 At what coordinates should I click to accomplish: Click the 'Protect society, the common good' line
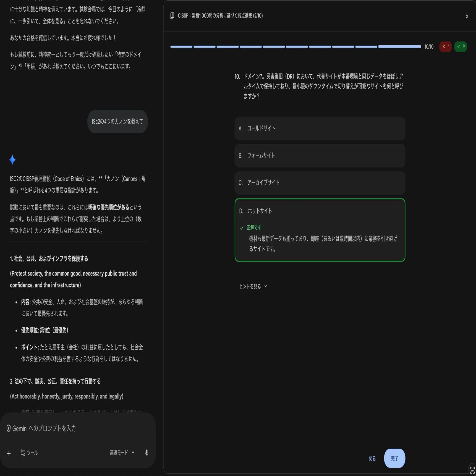click(x=73, y=279)
